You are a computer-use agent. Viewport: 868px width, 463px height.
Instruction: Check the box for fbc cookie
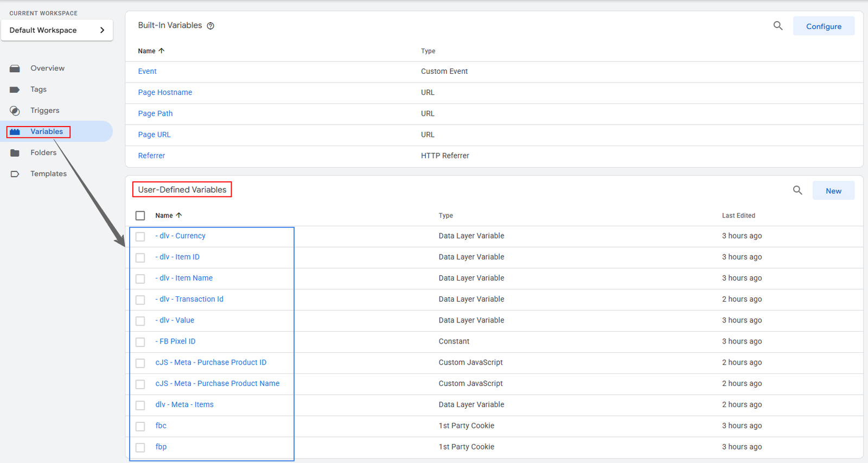[141, 427]
